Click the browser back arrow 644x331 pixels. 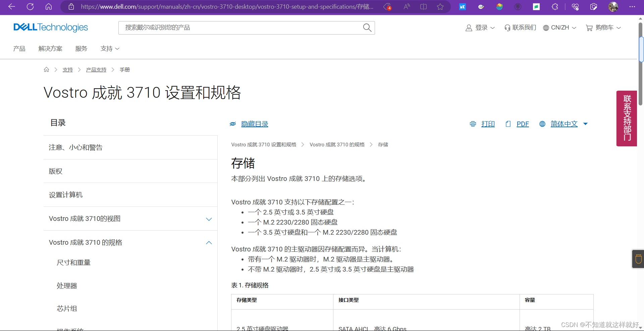(12, 7)
